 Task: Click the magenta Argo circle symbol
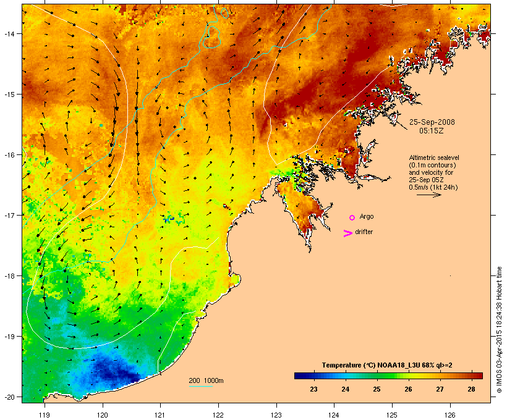coord(352,217)
